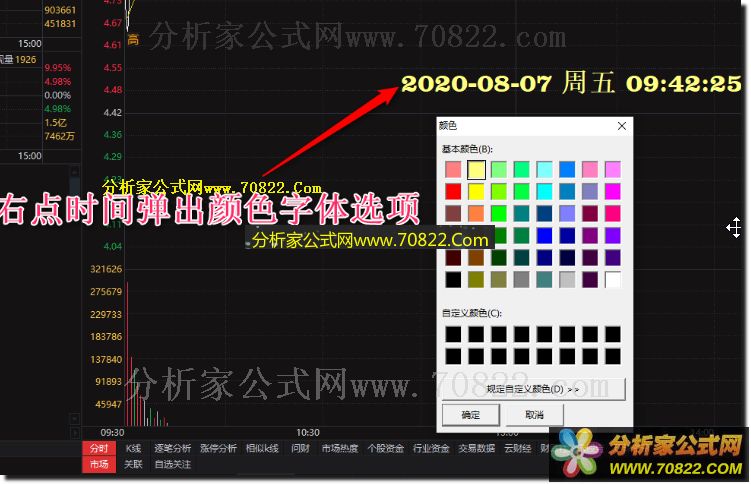Pick the pure red basic color swatch
This screenshot has height=484, width=751.
tap(453, 191)
